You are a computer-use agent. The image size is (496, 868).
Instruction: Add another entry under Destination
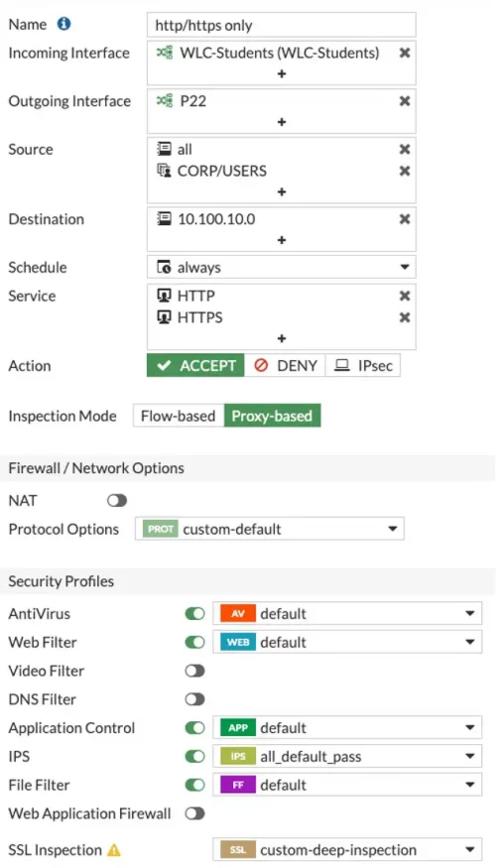pyautogui.click(x=281, y=240)
